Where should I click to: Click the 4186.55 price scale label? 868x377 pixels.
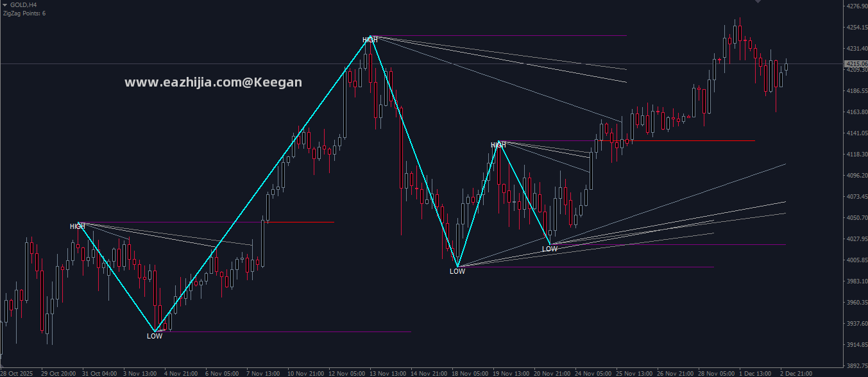tap(857, 91)
